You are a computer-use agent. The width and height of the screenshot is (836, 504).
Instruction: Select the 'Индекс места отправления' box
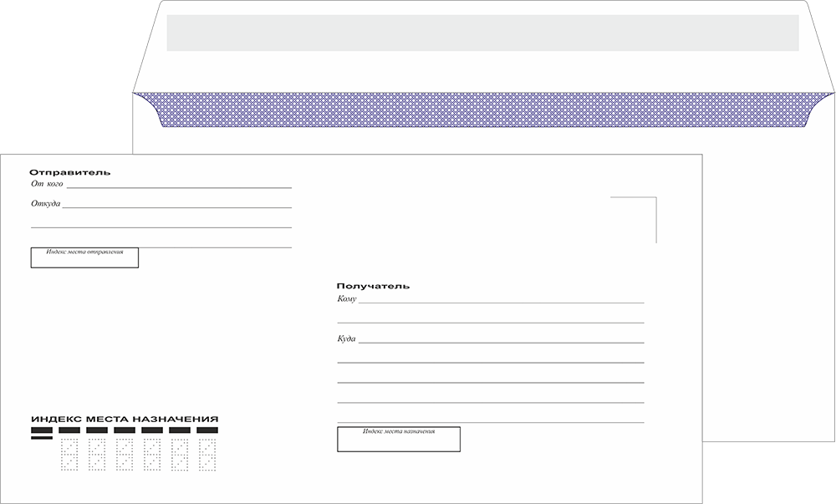click(x=84, y=257)
